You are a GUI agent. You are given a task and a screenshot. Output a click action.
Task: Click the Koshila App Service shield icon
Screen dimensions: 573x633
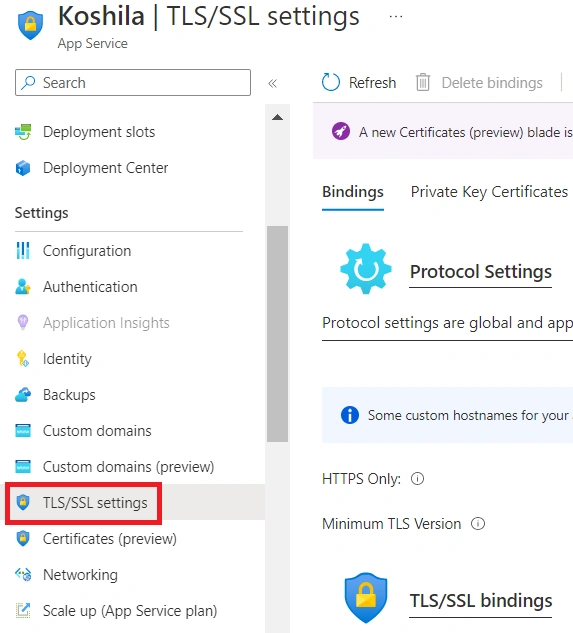coord(30,25)
